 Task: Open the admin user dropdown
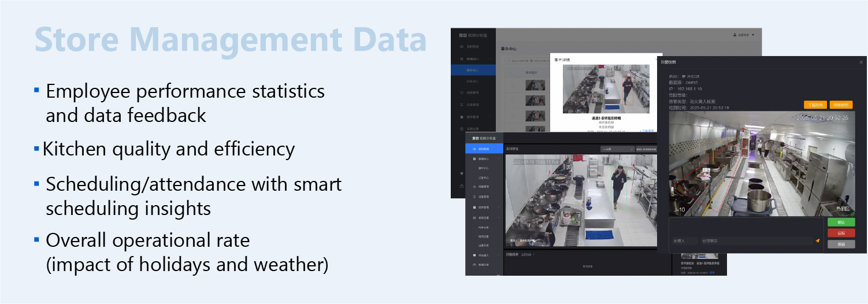[742, 35]
